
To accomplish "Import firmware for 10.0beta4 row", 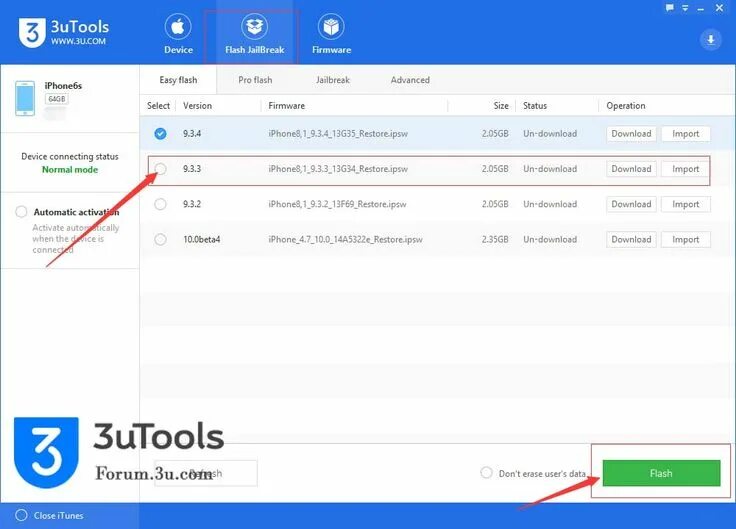I will click(x=685, y=239).
